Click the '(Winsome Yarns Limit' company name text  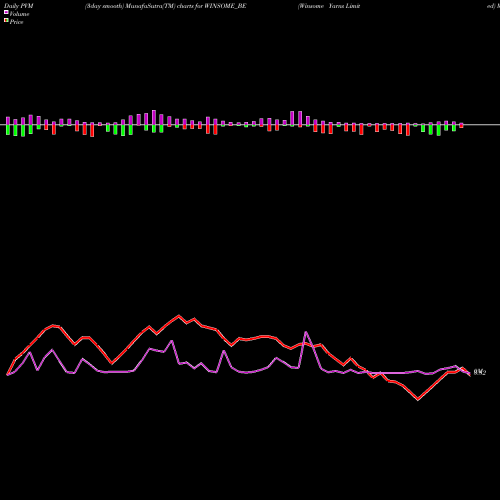[x=329, y=6]
